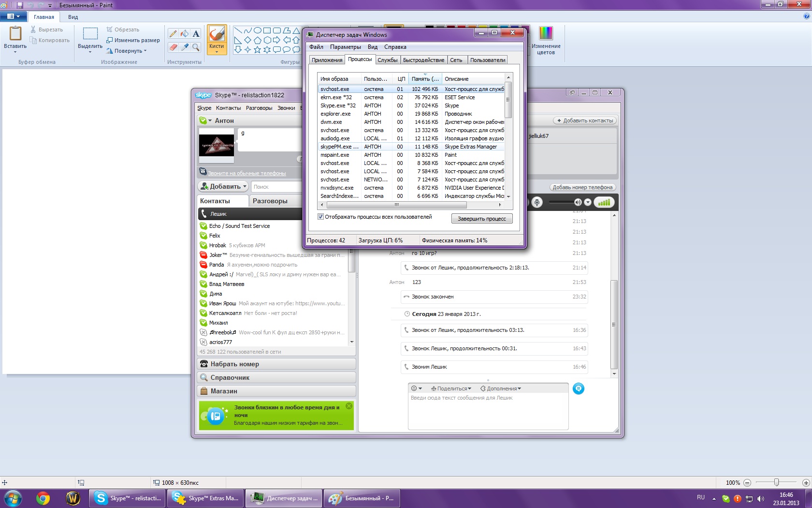Image resolution: width=812 pixels, height=508 pixels.
Task: Click the message input box for Лешик
Action: (x=488, y=411)
